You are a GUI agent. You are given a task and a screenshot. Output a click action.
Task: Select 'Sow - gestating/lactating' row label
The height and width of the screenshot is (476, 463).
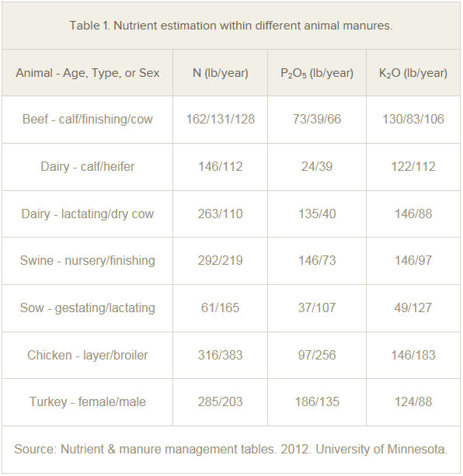[x=88, y=307]
